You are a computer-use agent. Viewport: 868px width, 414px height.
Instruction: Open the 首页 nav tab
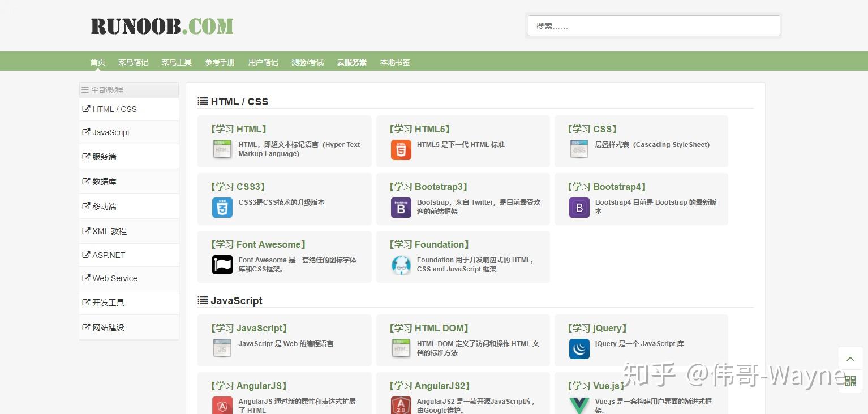click(x=97, y=62)
